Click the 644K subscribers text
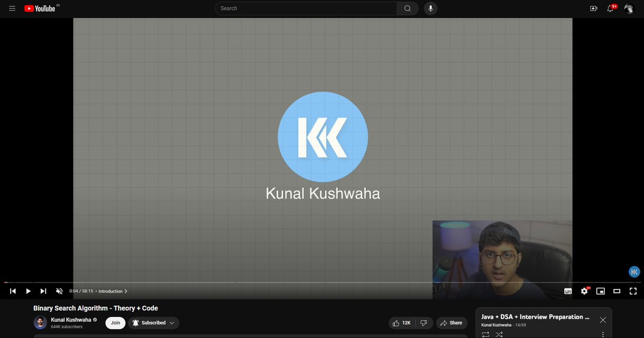Image resolution: width=644 pixels, height=338 pixels. [x=67, y=327]
